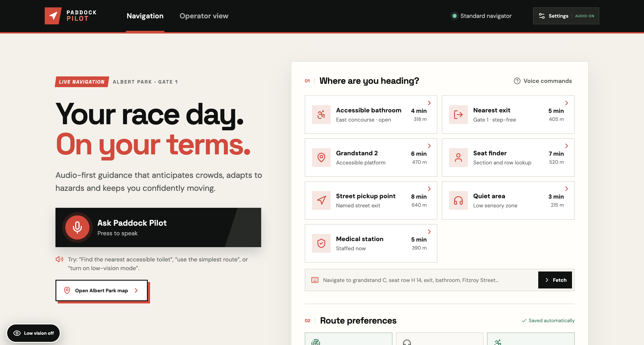Expand the Street pickup point card chevron
The width and height of the screenshot is (644, 345).
(x=429, y=189)
